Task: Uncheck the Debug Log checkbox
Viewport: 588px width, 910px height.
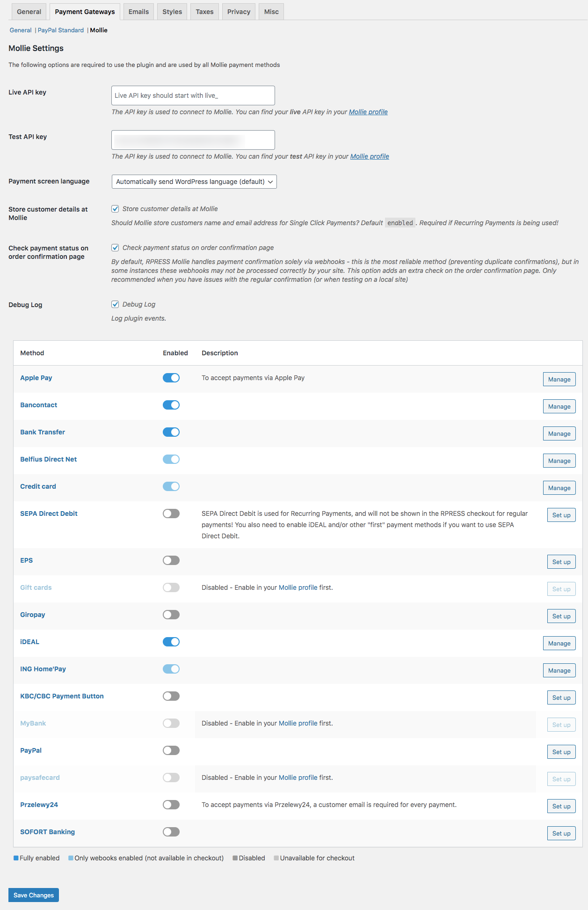Action: click(x=115, y=304)
